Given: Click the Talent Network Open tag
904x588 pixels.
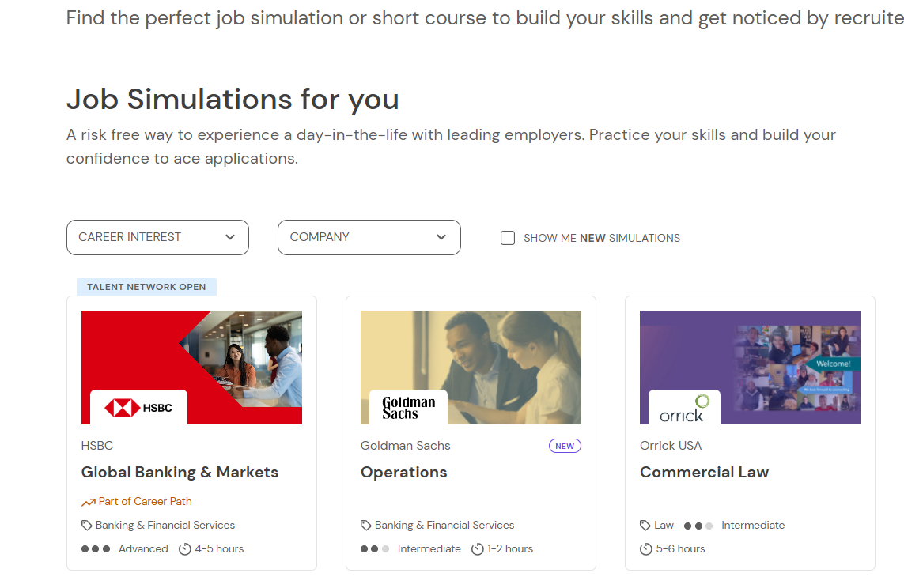Looking at the screenshot, I should [x=146, y=287].
